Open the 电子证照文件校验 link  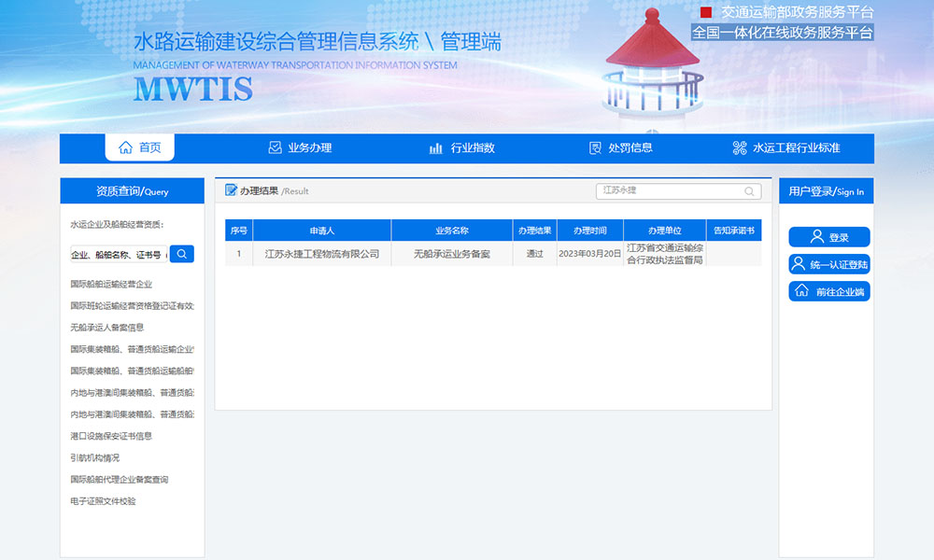click(x=103, y=501)
